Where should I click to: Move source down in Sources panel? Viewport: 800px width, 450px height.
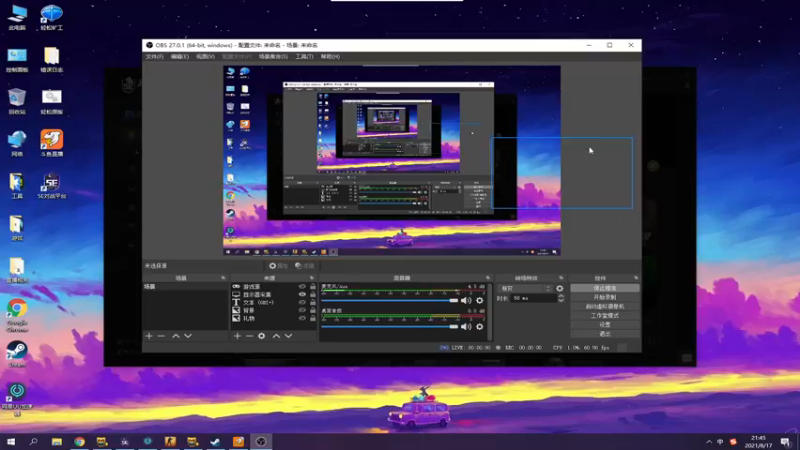coord(288,336)
